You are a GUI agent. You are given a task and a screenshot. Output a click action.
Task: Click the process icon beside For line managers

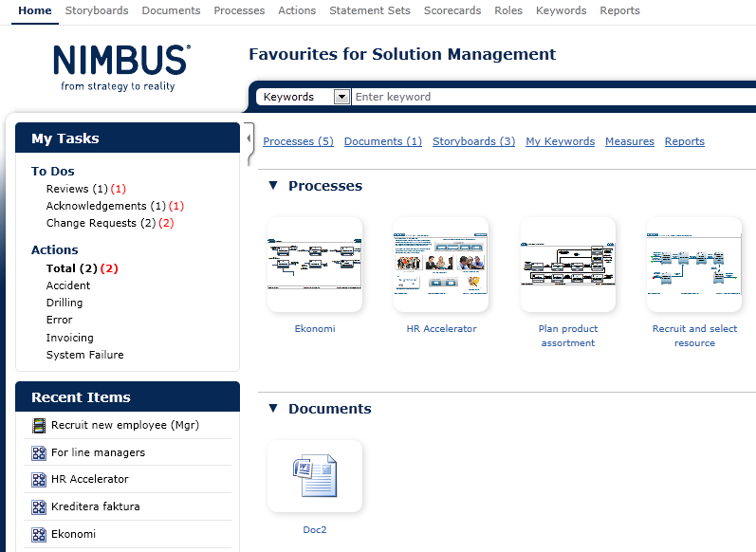click(39, 452)
